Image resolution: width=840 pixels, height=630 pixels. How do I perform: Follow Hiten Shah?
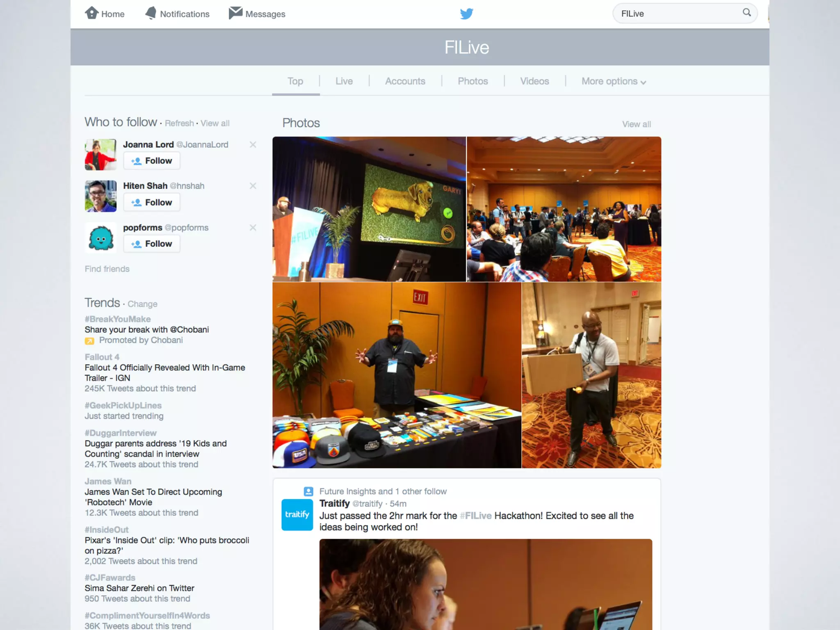pos(152,203)
